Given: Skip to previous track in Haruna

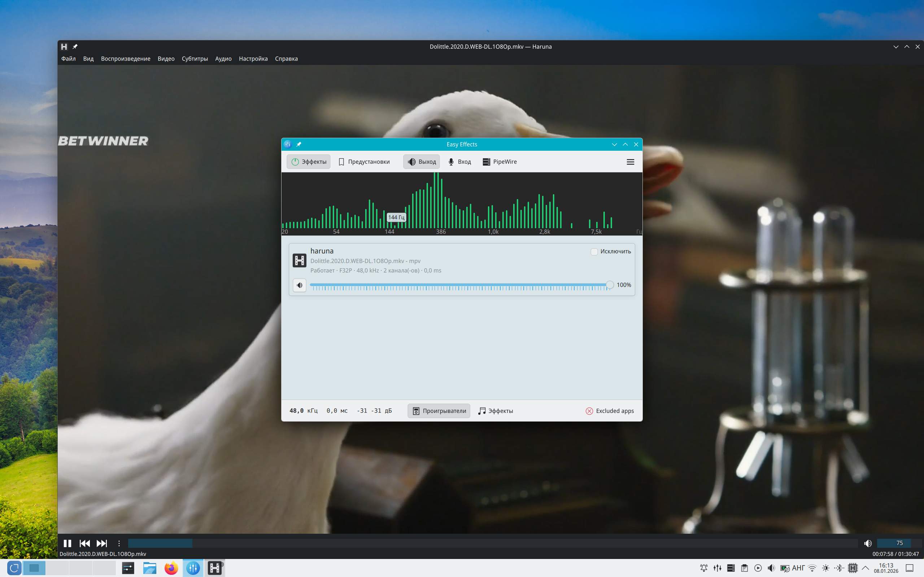Looking at the screenshot, I should coord(84,543).
